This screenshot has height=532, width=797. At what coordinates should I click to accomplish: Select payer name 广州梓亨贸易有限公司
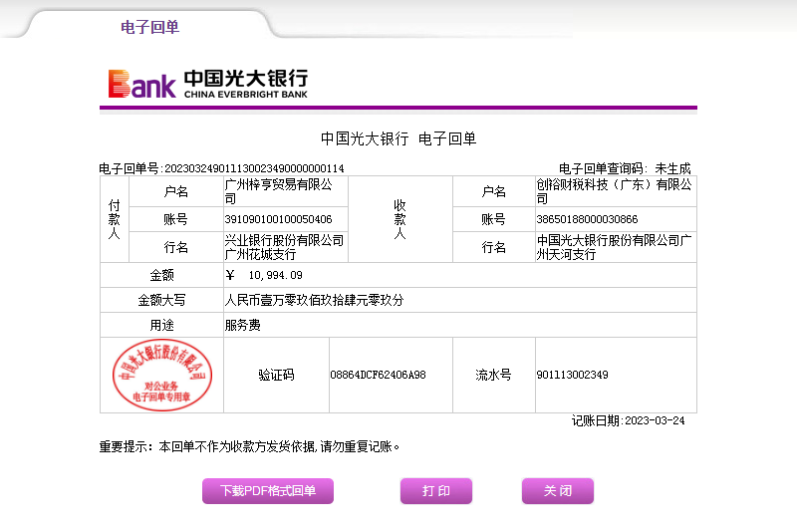coord(279,191)
